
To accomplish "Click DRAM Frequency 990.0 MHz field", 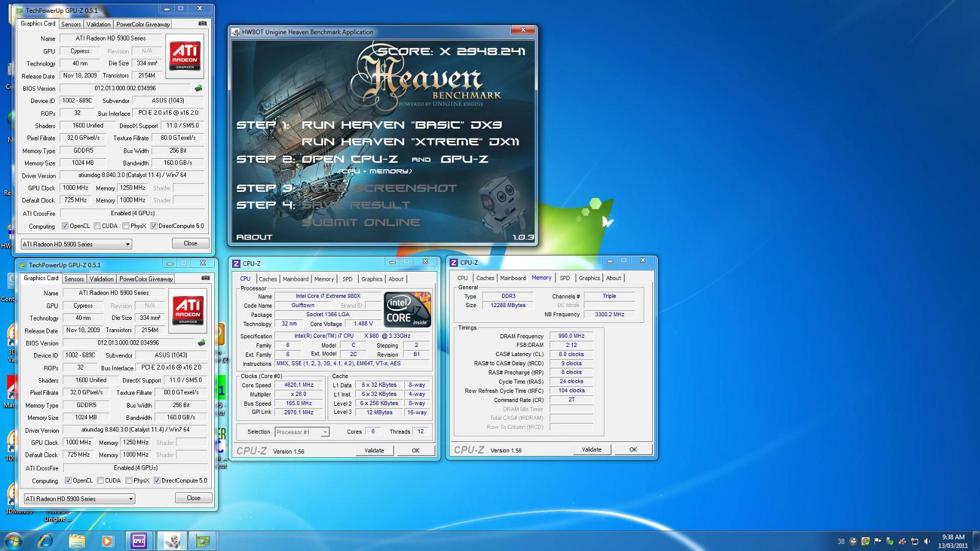I will (571, 336).
